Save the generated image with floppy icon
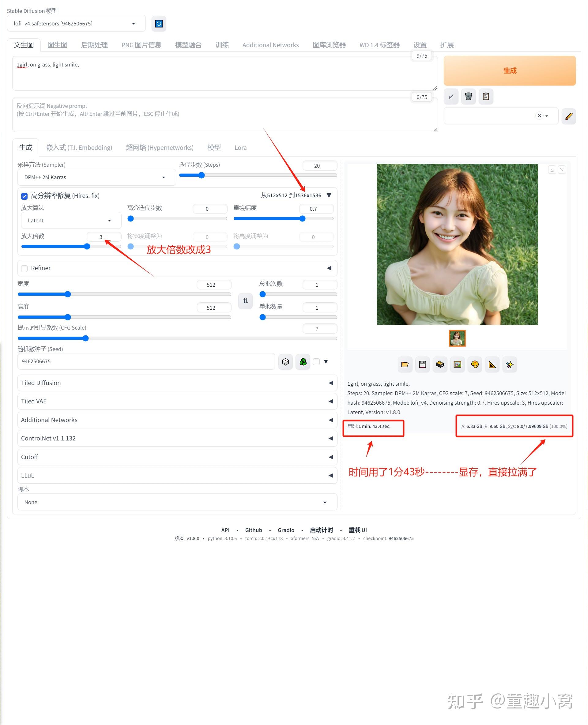588x725 pixels. [422, 364]
